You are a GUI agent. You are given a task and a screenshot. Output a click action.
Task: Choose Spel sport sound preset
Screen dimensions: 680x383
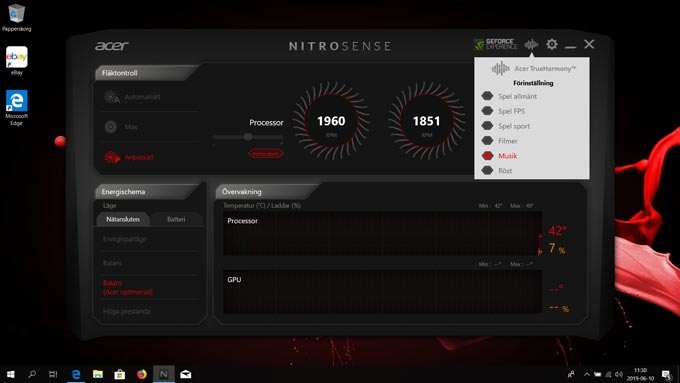click(506, 126)
